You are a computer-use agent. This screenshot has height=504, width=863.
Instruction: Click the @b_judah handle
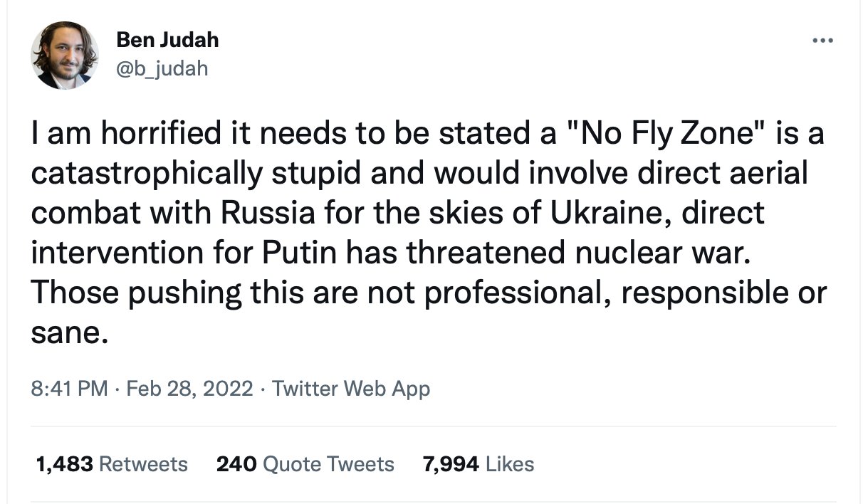tap(162, 68)
